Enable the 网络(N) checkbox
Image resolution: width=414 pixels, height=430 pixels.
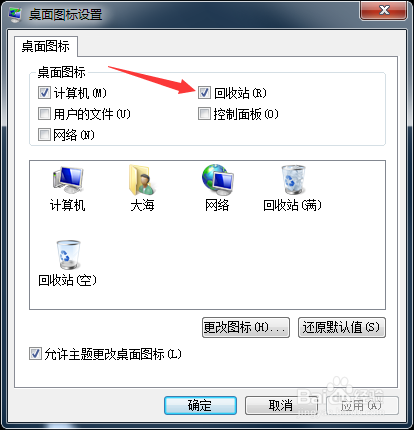pos(44,135)
